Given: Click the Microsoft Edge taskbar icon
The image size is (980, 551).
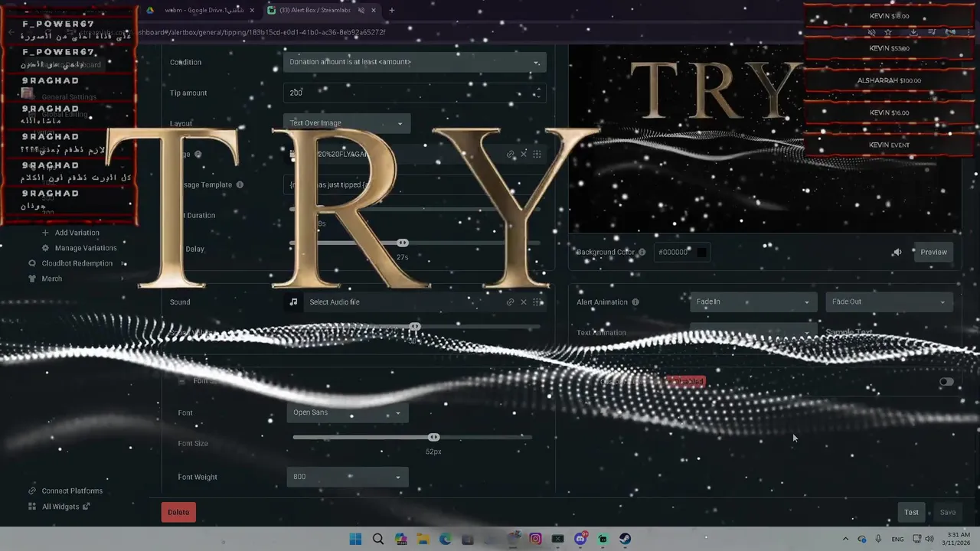Looking at the screenshot, I should click(446, 540).
